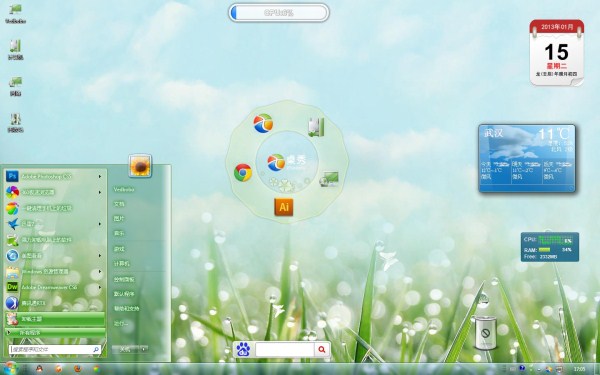Viewport: 600px width, 375px height.
Task: Click the Start menu search programs box
Action: point(55,349)
